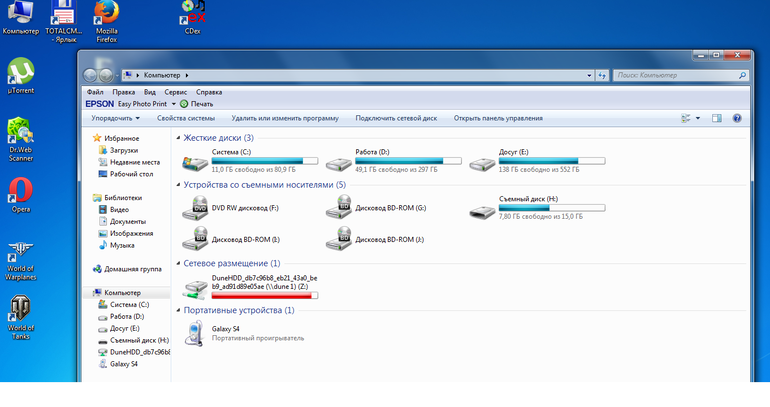Open the address bar history dropdown arrow
Screen dimensions: 770x407
coord(589,76)
